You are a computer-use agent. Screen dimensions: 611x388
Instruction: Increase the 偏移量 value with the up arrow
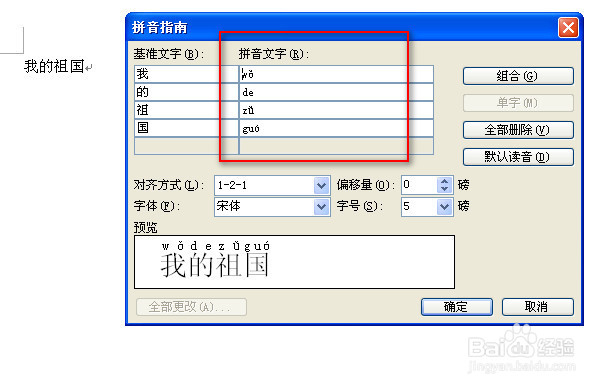click(x=444, y=181)
